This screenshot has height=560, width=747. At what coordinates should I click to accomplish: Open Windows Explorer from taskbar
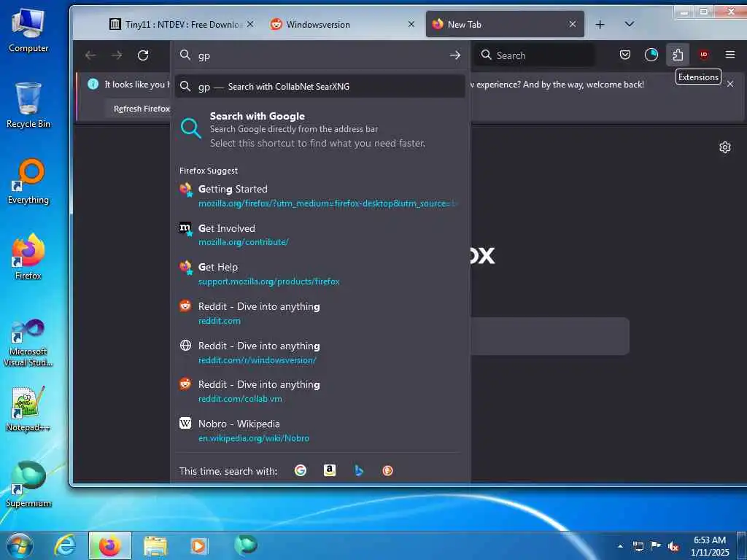(155, 546)
